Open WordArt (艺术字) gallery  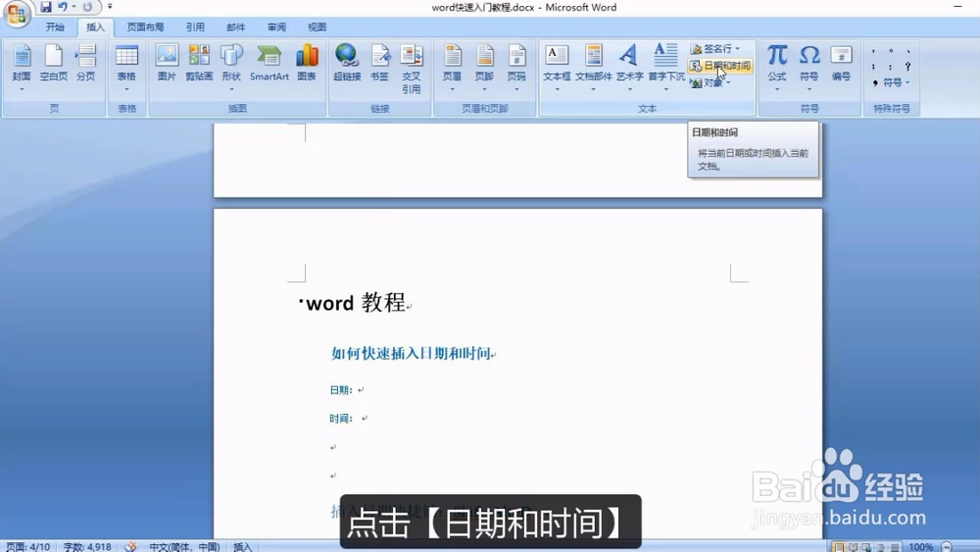[x=629, y=68]
